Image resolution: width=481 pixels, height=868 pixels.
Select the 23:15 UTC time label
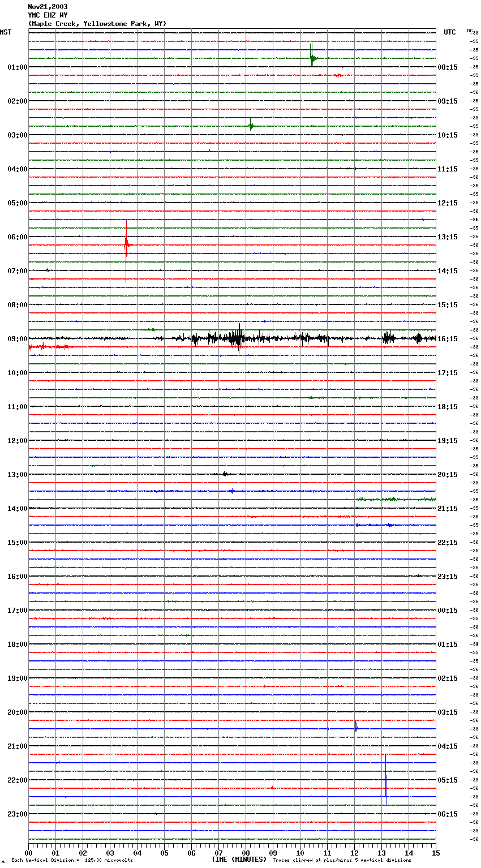coord(448,577)
